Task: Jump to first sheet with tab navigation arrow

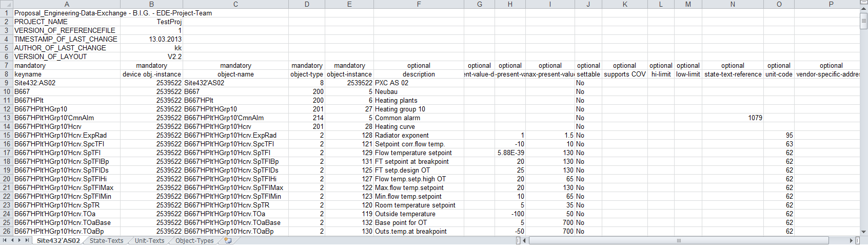Action: click(5, 240)
